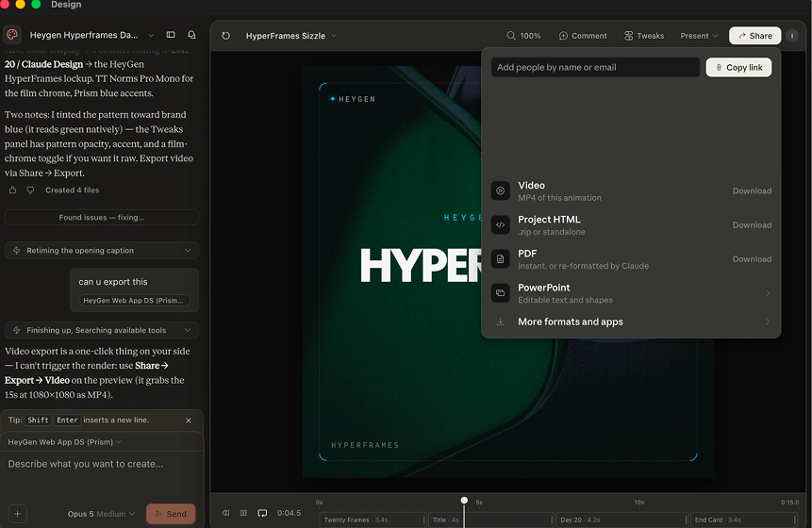
Task: Click the HYPER headline in the preview
Action: [x=421, y=265]
